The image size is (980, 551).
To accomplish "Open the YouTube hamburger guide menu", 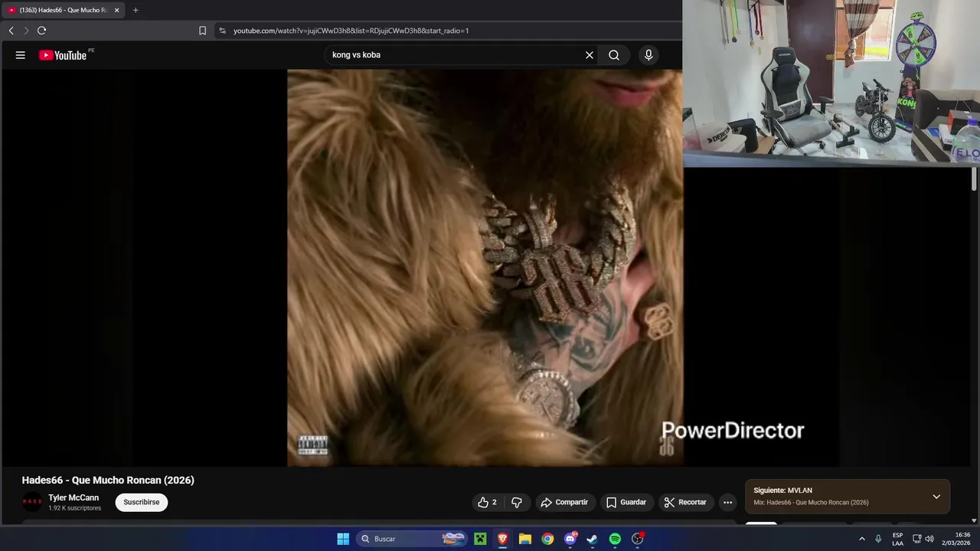I will click(x=21, y=55).
